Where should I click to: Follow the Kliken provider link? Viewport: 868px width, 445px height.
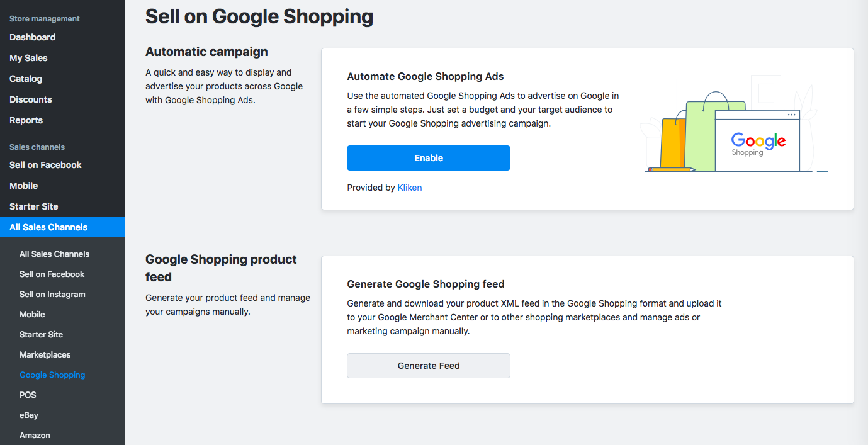click(x=410, y=188)
